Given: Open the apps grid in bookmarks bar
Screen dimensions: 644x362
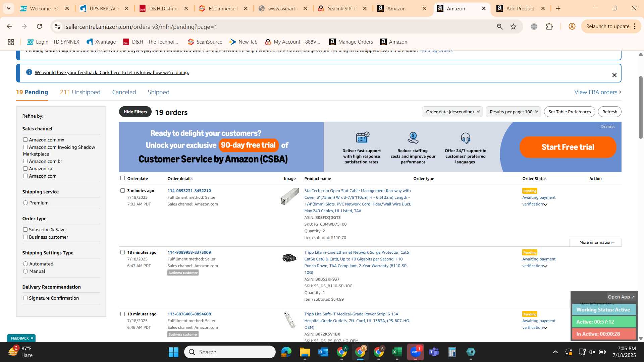Looking at the screenshot, I should (x=11, y=42).
